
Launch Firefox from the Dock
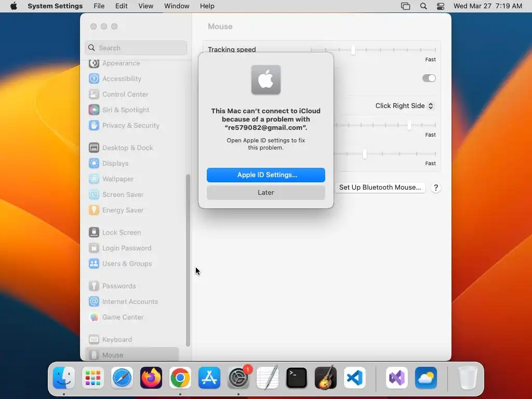[x=151, y=378]
